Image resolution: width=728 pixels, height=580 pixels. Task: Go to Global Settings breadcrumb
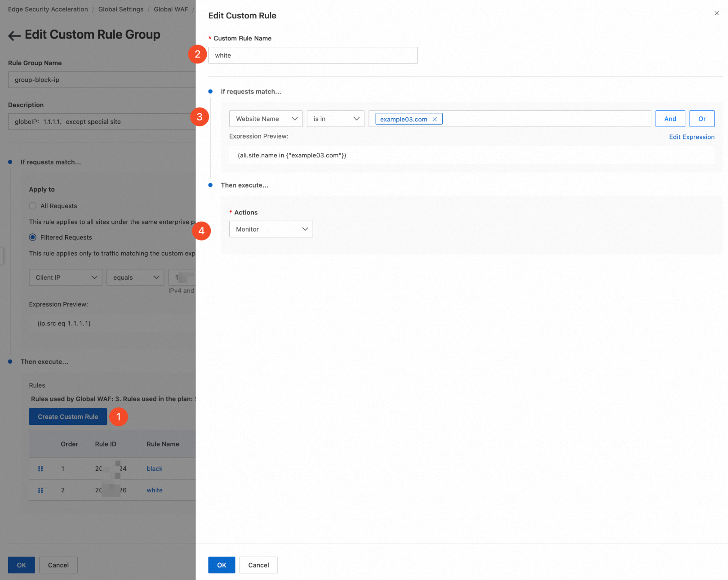pyautogui.click(x=121, y=9)
